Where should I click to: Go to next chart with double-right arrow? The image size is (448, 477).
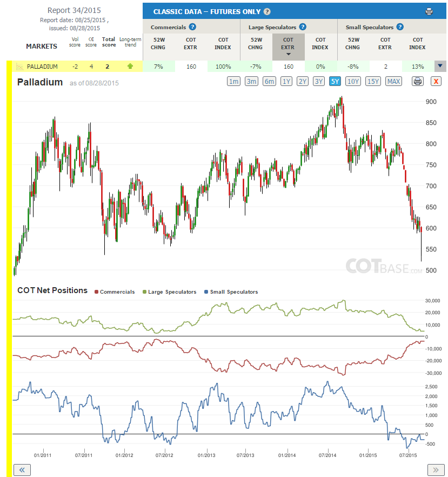tap(436, 469)
